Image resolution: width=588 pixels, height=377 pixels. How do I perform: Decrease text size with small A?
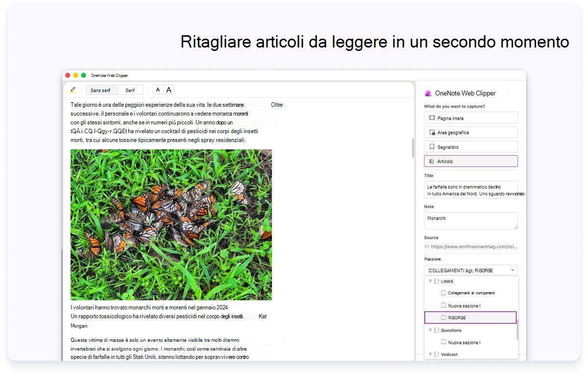[x=158, y=90]
